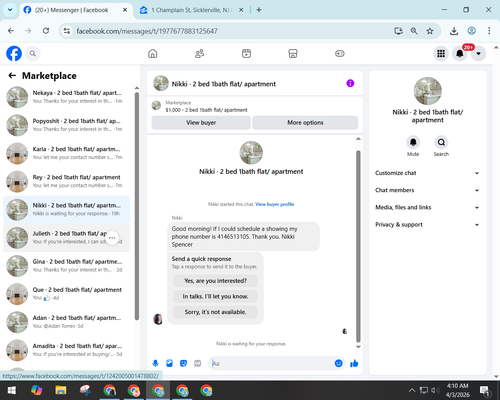
Task: Click the chat messages scrollbar
Action: click(358, 246)
